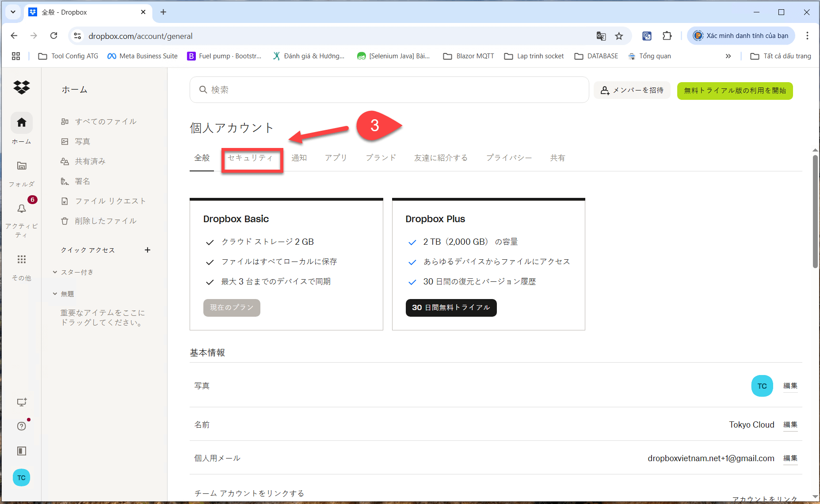Switch to the 共有 tab

click(557, 158)
